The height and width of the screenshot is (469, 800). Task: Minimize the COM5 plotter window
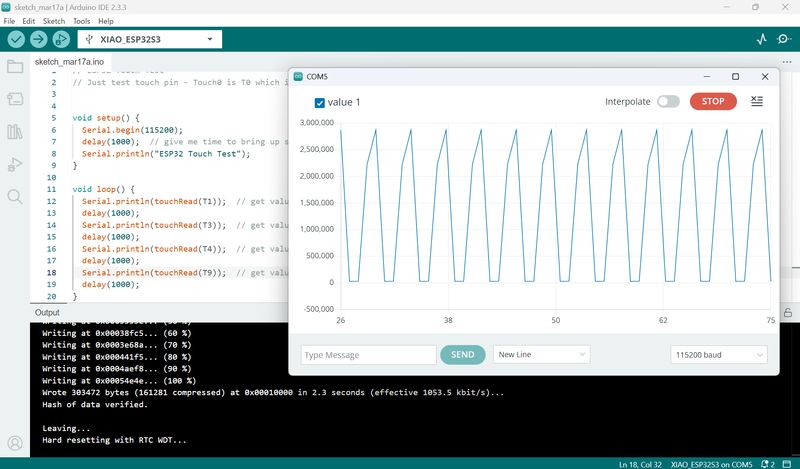[x=707, y=77]
